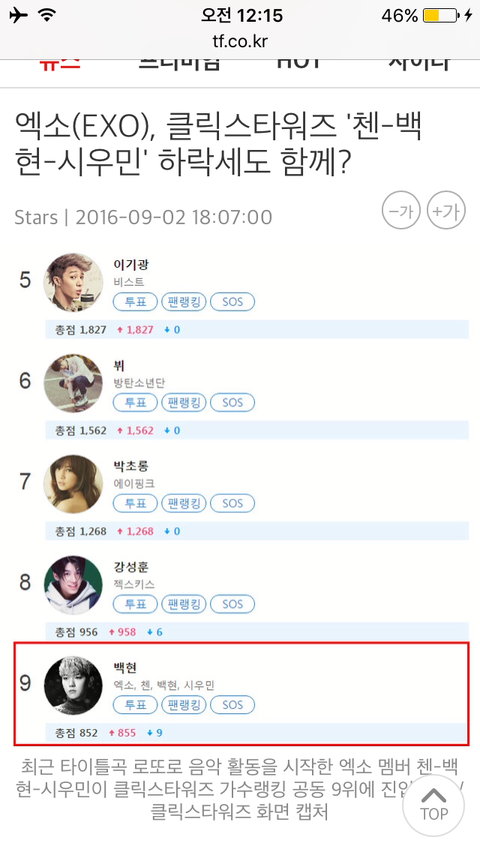Open 뷔's profile thumbnail
Screen dimensions: 480x852
73,383
